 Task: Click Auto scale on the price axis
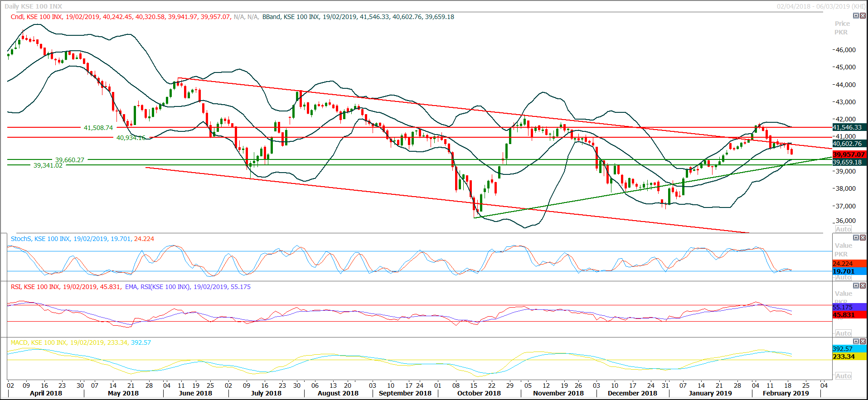tap(844, 229)
